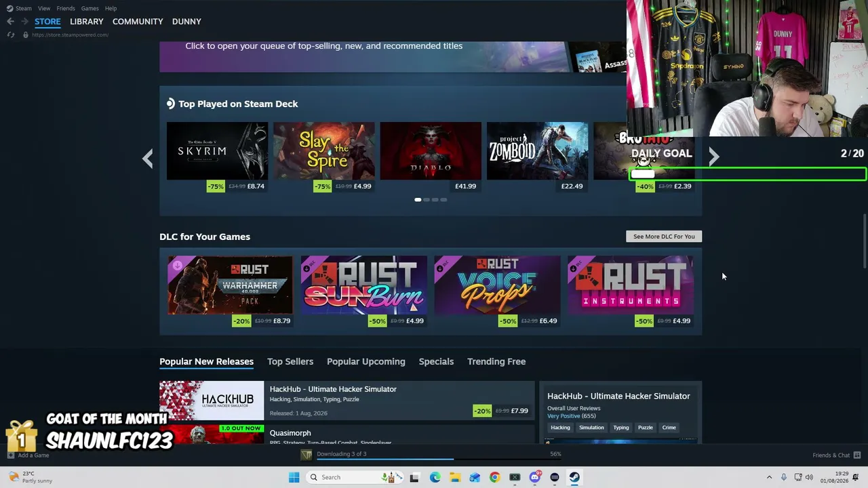Open the volume control in the system tray
The width and height of the screenshot is (868, 488).
tap(809, 477)
